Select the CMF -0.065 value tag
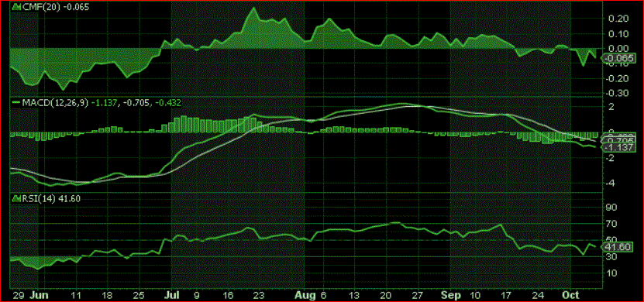This screenshot has height=302, width=644. (618, 58)
